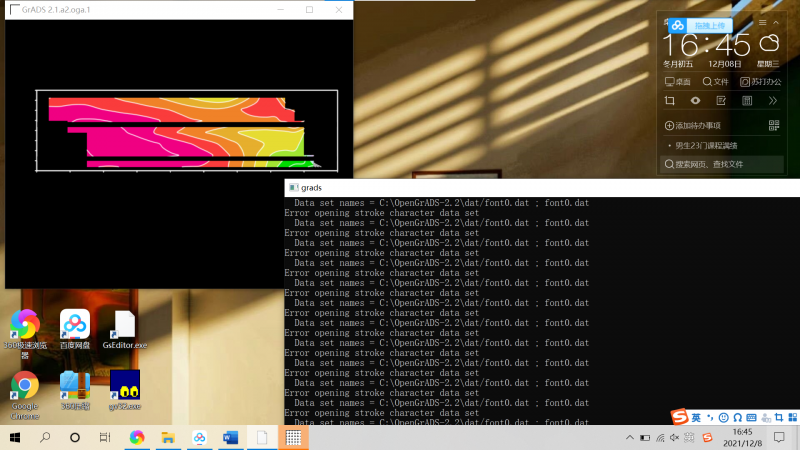The height and width of the screenshot is (450, 800).
Task: Open the note edit icon in the widget
Action: point(720,101)
